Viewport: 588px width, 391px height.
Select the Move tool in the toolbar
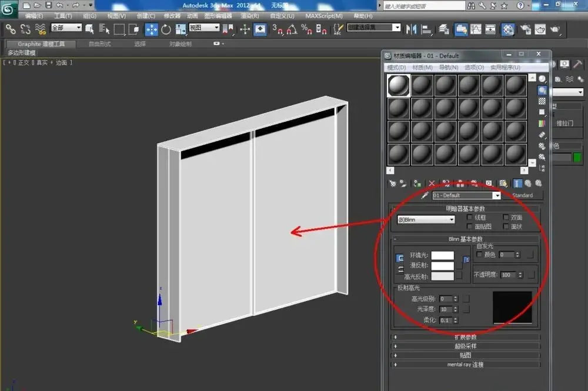coord(151,29)
